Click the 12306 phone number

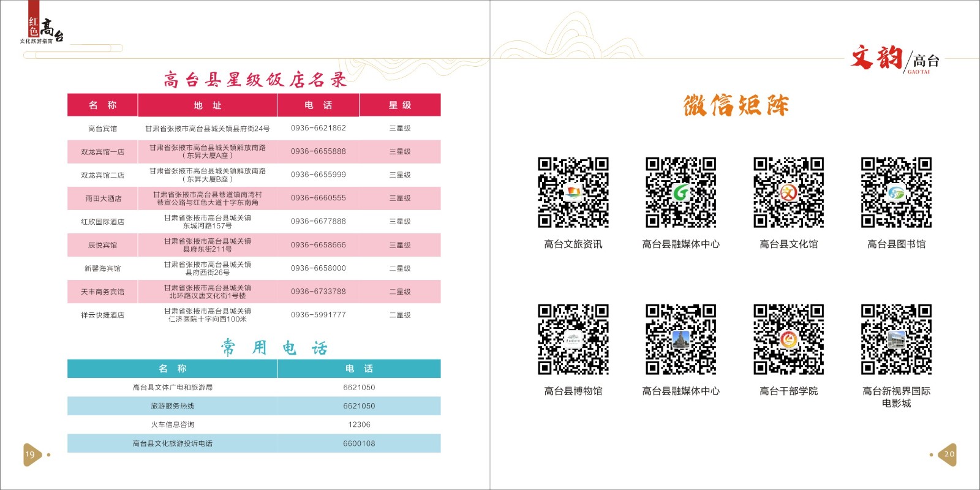pos(360,424)
